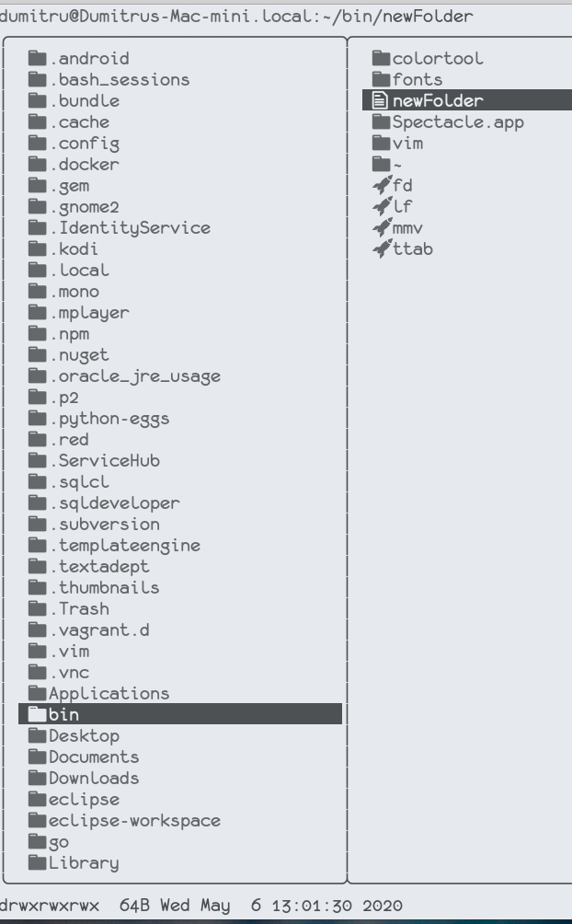Select the ~ symlink in the right pane

(x=388, y=164)
